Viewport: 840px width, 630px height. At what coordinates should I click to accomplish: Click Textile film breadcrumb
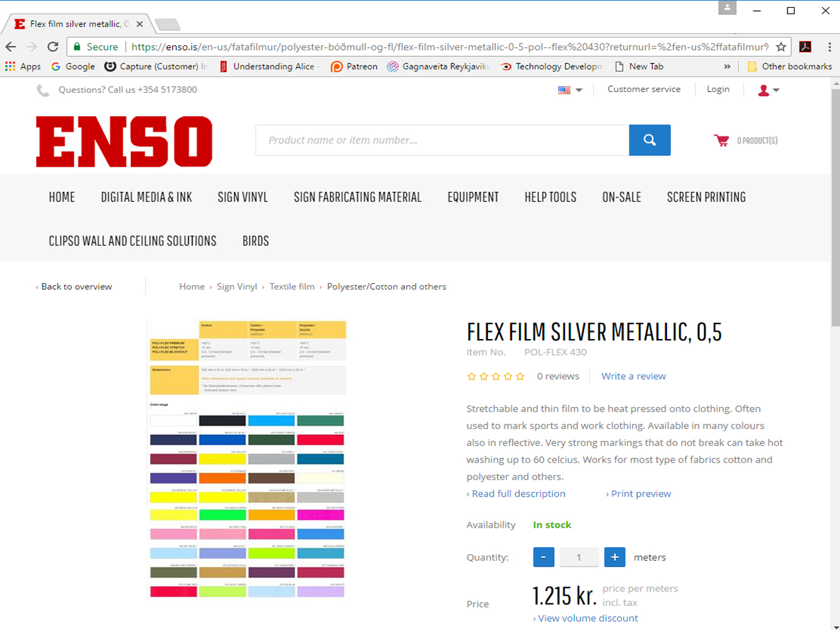click(x=292, y=286)
